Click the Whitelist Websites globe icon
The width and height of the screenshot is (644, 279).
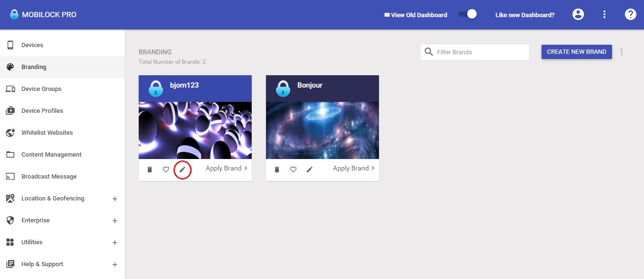pyautogui.click(x=10, y=133)
